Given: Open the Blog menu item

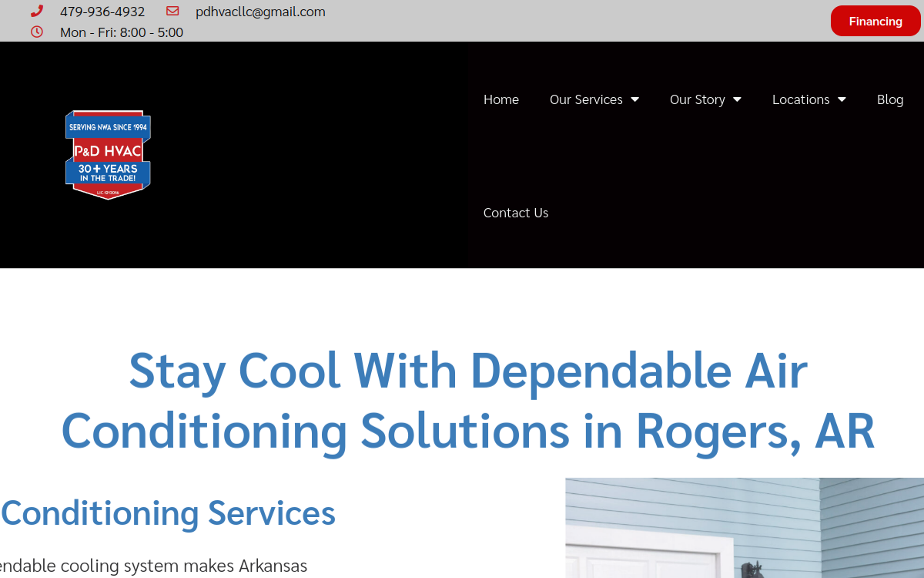Looking at the screenshot, I should point(890,99).
